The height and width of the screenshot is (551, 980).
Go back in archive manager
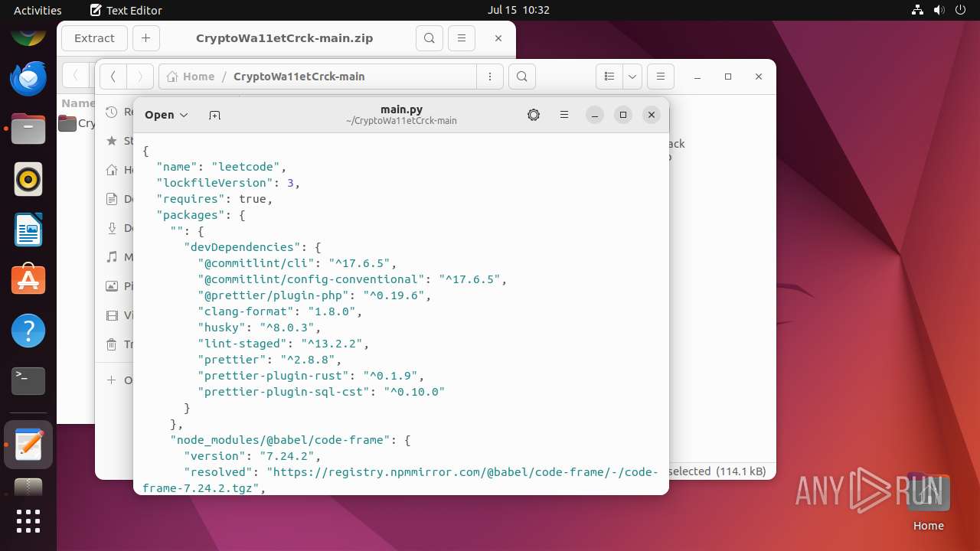coord(75,75)
